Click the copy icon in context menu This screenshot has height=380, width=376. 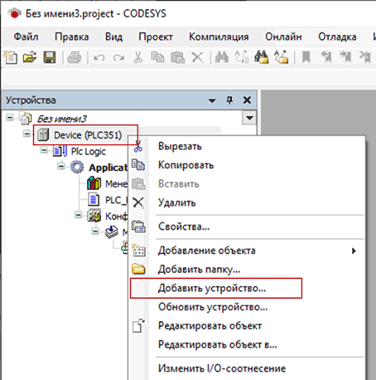138,165
